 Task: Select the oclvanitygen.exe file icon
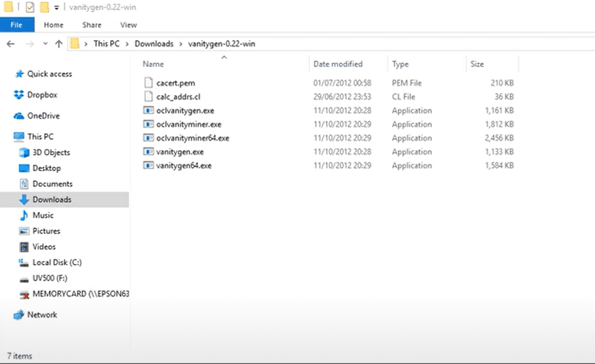coord(148,111)
